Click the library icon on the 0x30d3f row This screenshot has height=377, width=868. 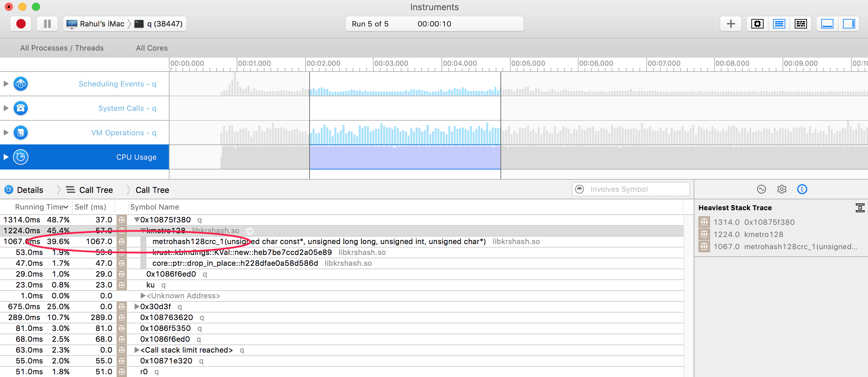(122, 306)
